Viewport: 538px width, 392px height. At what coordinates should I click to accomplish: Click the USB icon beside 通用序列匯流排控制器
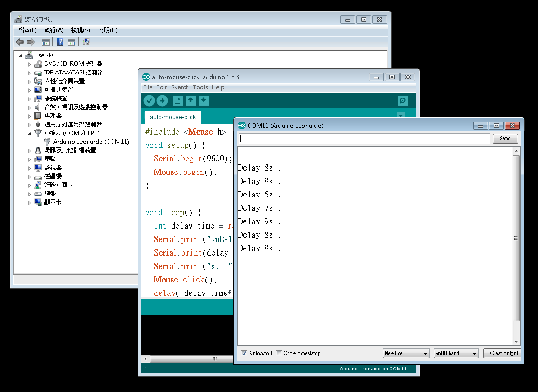pos(38,124)
